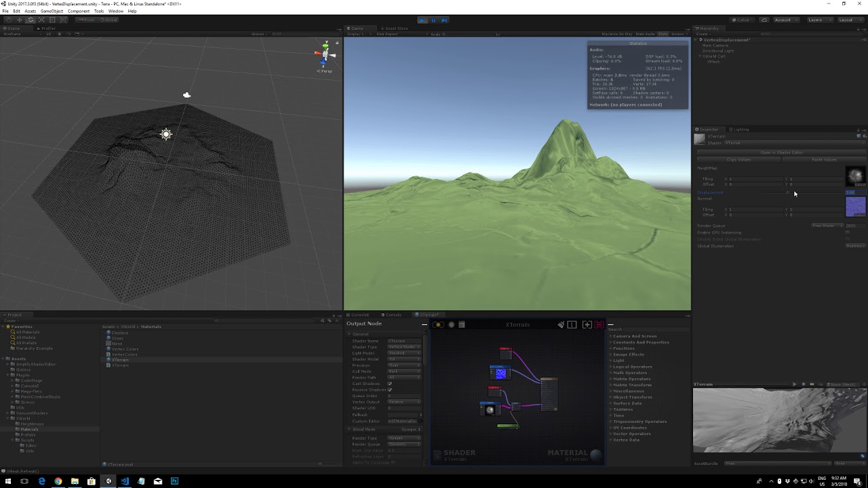Expand the Camera And Screen node category
Screen dimensions: 868x488
634,336
